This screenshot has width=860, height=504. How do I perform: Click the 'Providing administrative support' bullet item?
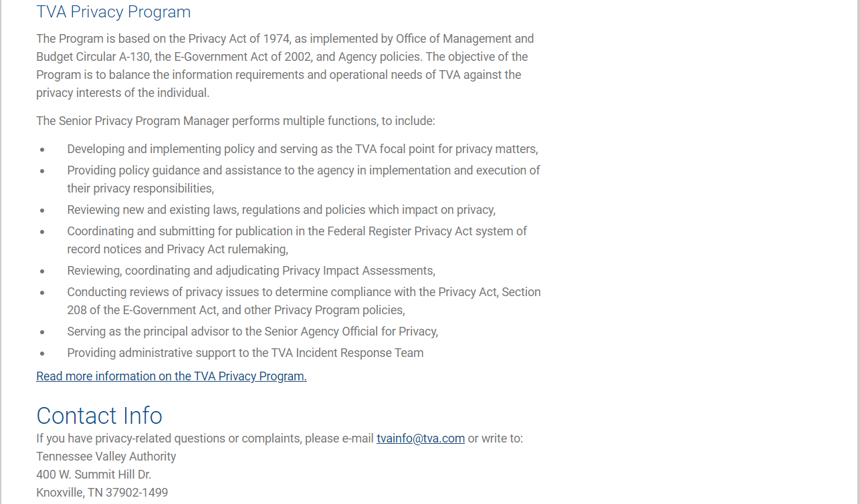[x=245, y=353]
